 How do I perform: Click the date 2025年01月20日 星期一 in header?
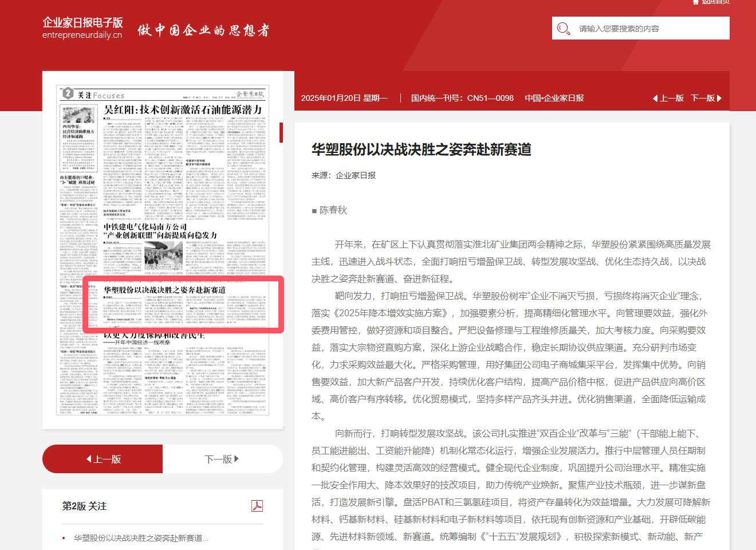pyautogui.click(x=344, y=99)
